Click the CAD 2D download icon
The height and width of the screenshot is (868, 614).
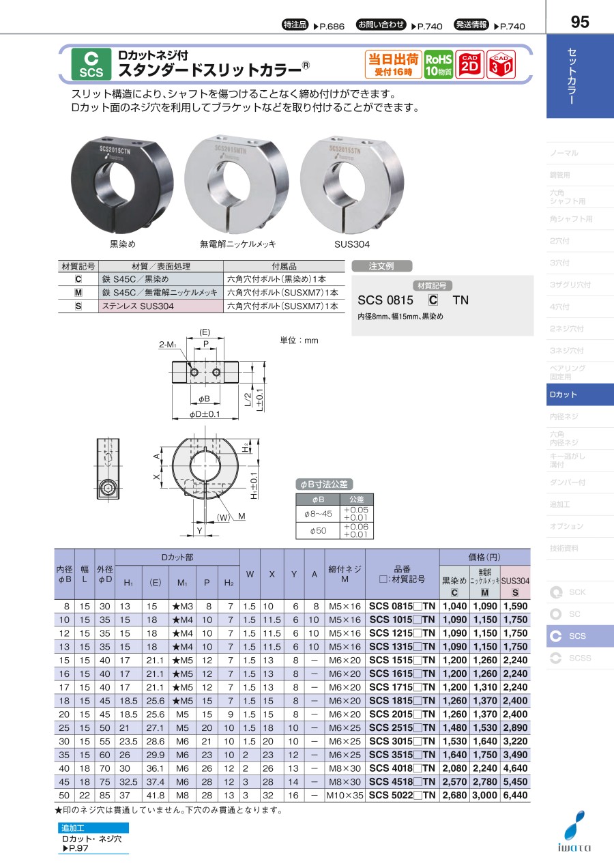[x=469, y=66]
